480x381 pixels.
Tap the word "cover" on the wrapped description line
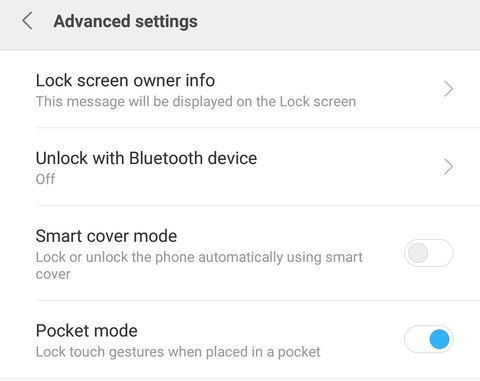53,275
